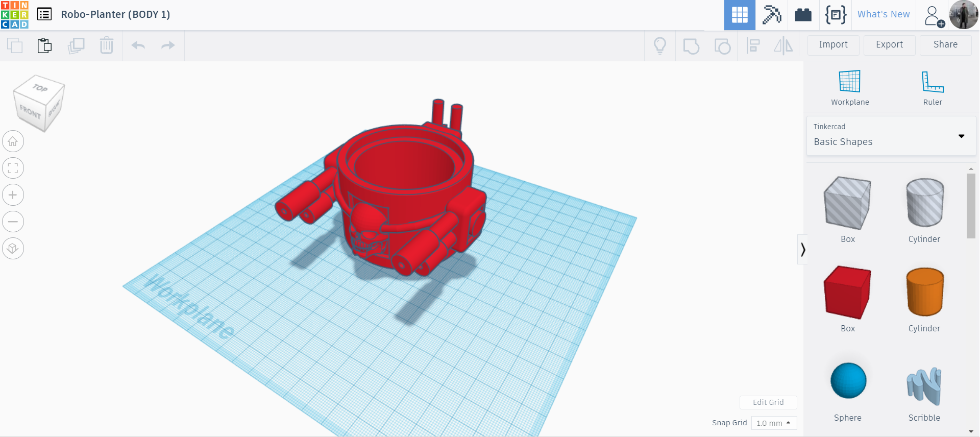980x437 pixels.
Task: Click the Robo-Planter (BODY 1) design title
Action: [x=115, y=14]
